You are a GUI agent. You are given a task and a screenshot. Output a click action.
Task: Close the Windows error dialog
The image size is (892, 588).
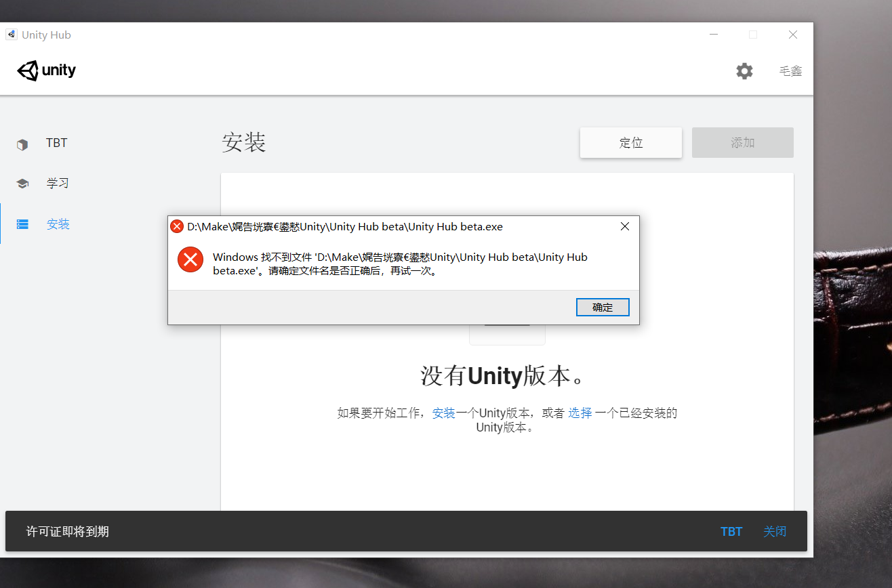(x=625, y=226)
